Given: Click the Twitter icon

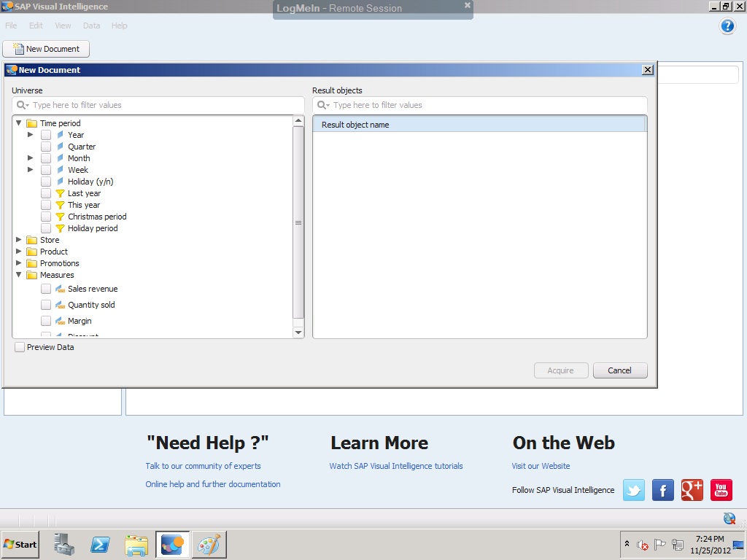Looking at the screenshot, I should tap(634, 490).
